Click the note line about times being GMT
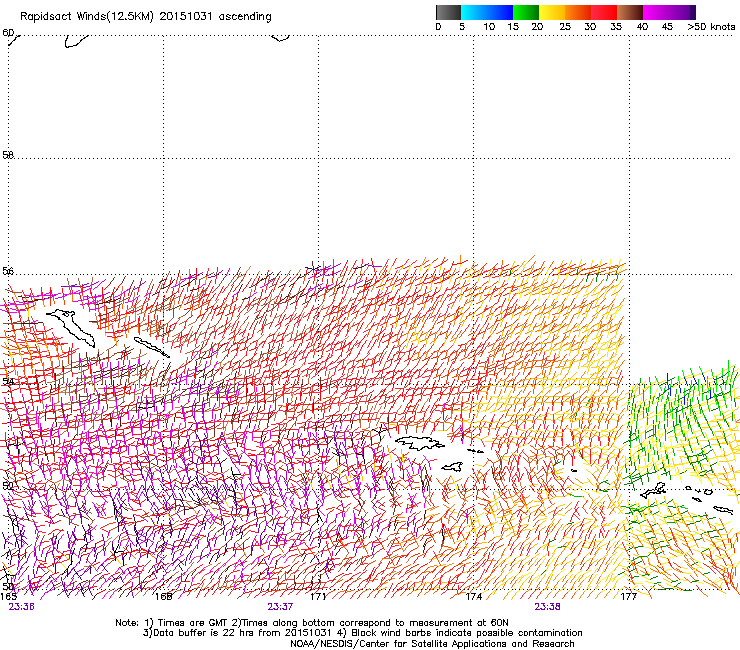The height and width of the screenshot is (650, 740). coord(312,623)
